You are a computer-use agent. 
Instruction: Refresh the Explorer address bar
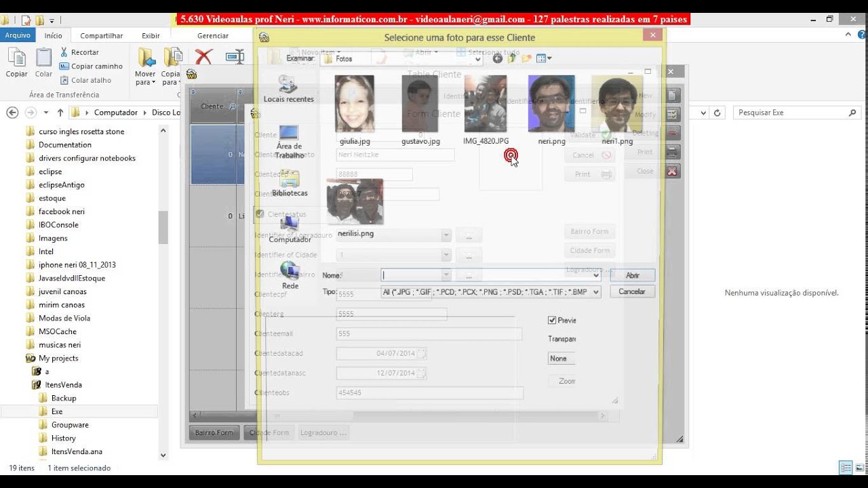click(x=717, y=113)
